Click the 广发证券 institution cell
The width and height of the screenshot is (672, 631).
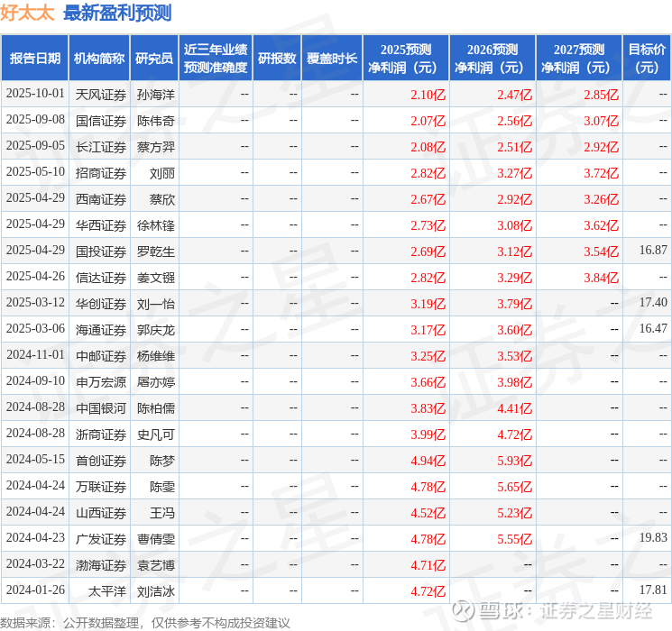101,539
